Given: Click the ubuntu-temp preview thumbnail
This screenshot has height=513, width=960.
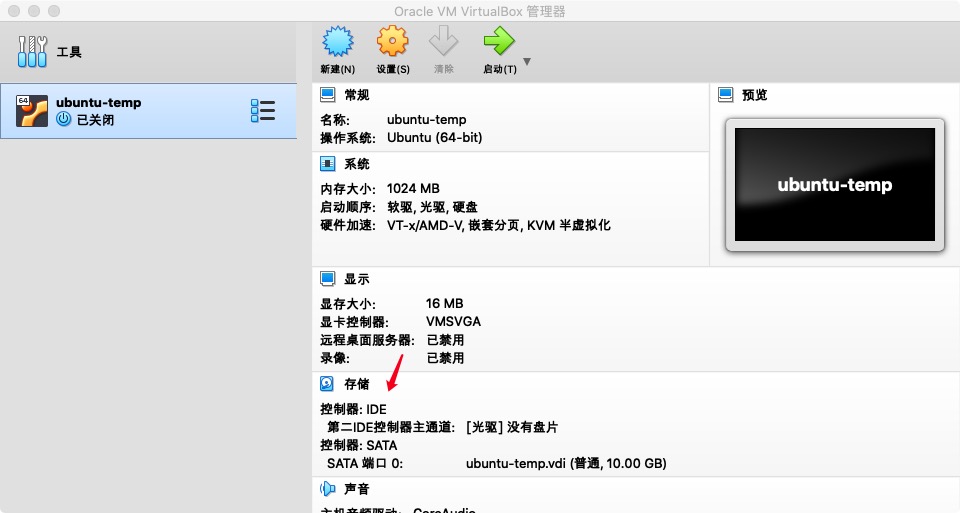Looking at the screenshot, I should click(x=834, y=185).
